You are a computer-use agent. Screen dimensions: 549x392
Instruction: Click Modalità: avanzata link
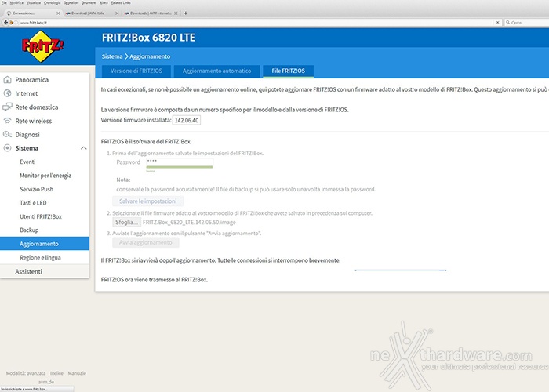(26, 373)
